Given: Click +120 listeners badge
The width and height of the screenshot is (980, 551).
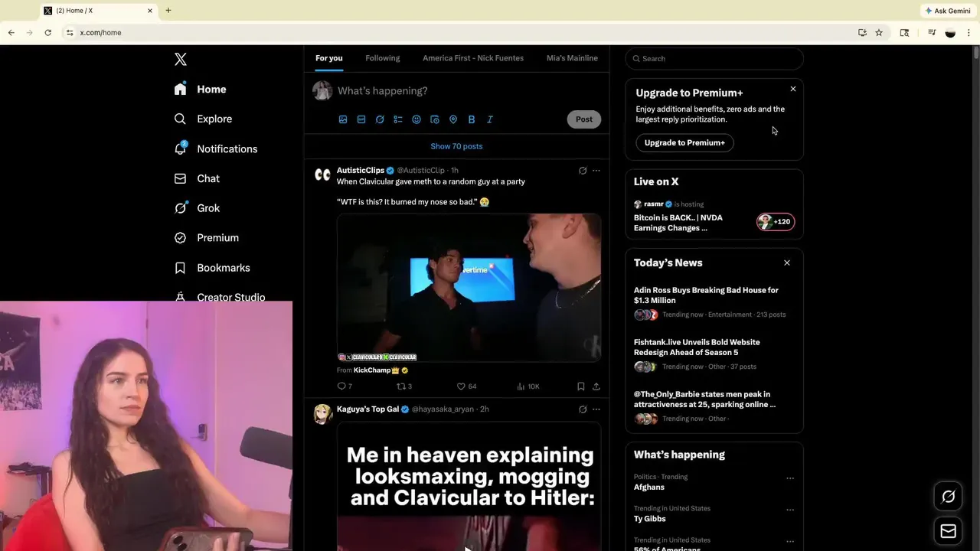Looking at the screenshot, I should pyautogui.click(x=776, y=222).
